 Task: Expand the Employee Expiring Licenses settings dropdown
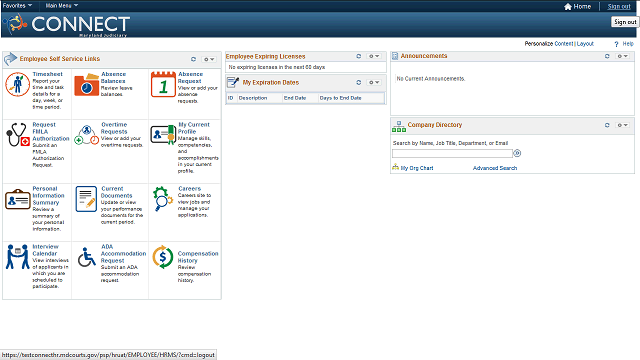pos(374,56)
